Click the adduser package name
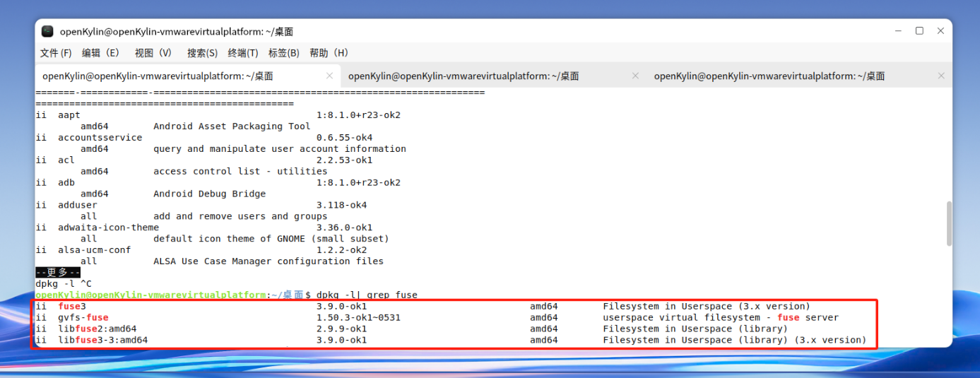Screen dimensions: 980x378 pyautogui.click(x=78, y=205)
